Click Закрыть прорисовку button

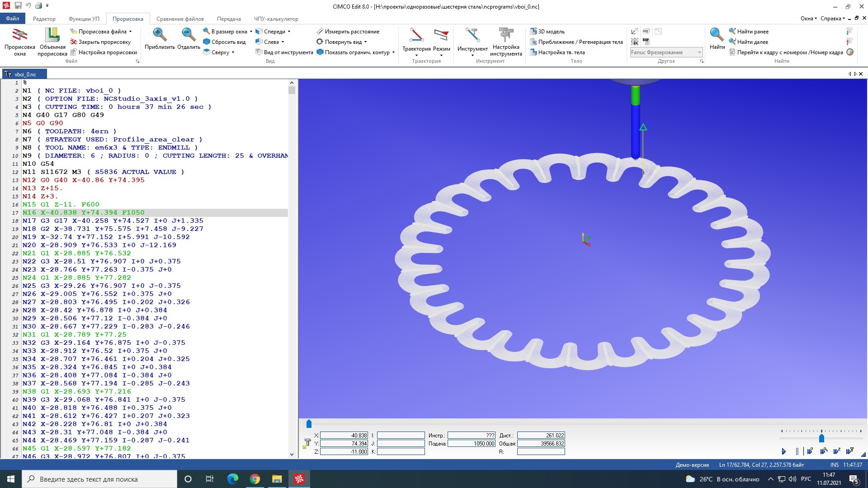[100, 42]
